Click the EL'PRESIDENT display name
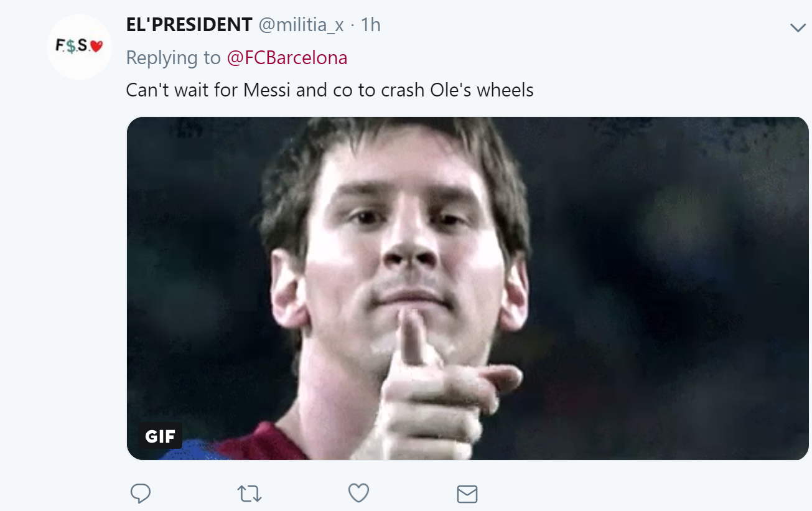Viewport: 812px width, 511px height. 189,24
